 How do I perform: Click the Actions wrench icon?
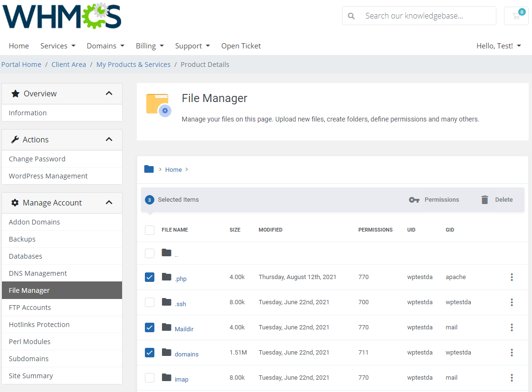tap(15, 140)
